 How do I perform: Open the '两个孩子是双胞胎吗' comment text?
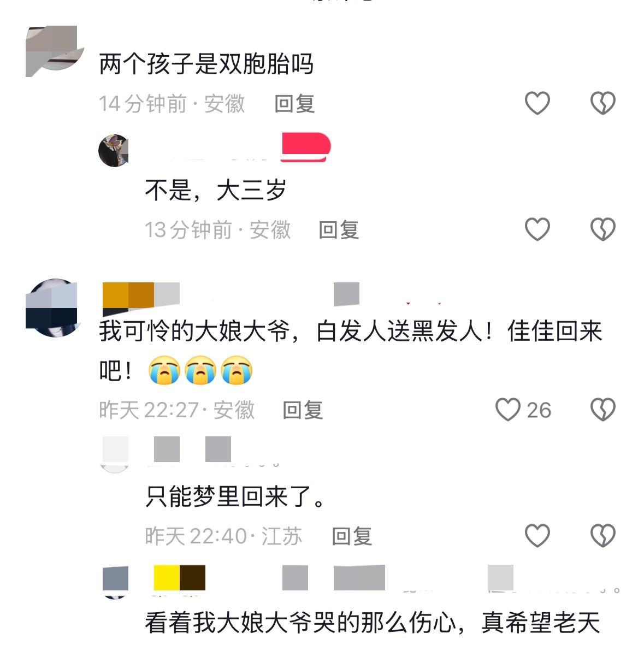206,64
